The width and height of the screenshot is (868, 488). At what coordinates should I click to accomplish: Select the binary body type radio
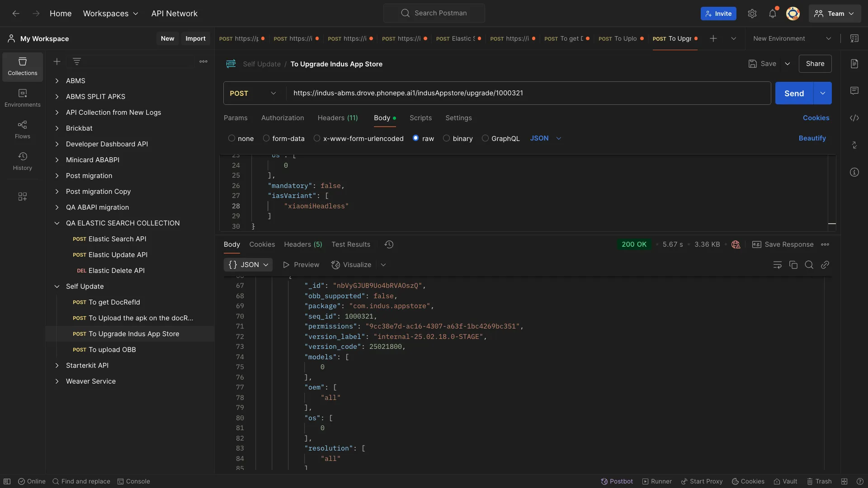click(447, 138)
